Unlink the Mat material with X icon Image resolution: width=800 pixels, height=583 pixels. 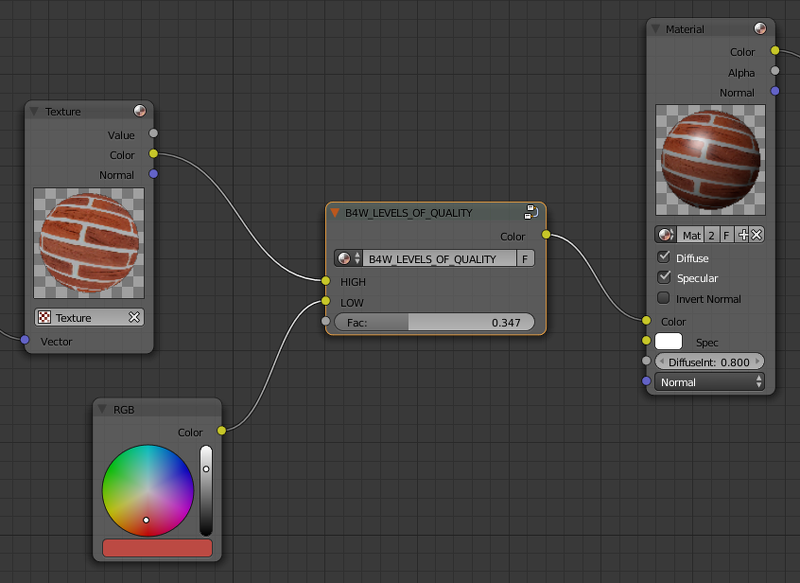point(757,235)
